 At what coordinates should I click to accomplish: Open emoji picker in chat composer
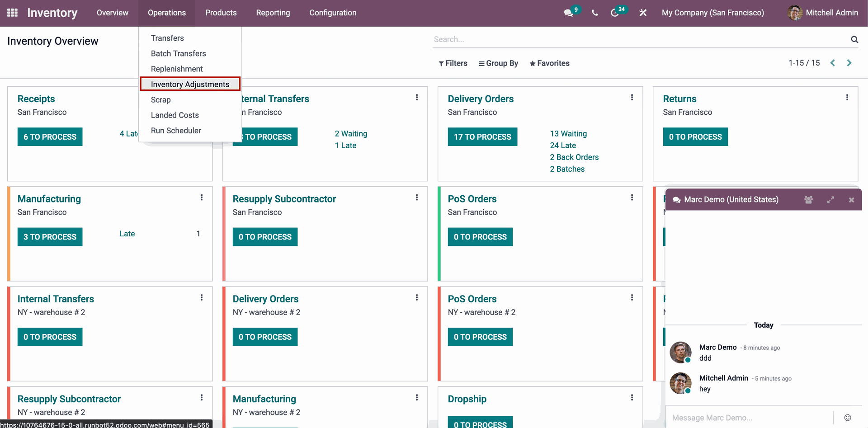[848, 418]
